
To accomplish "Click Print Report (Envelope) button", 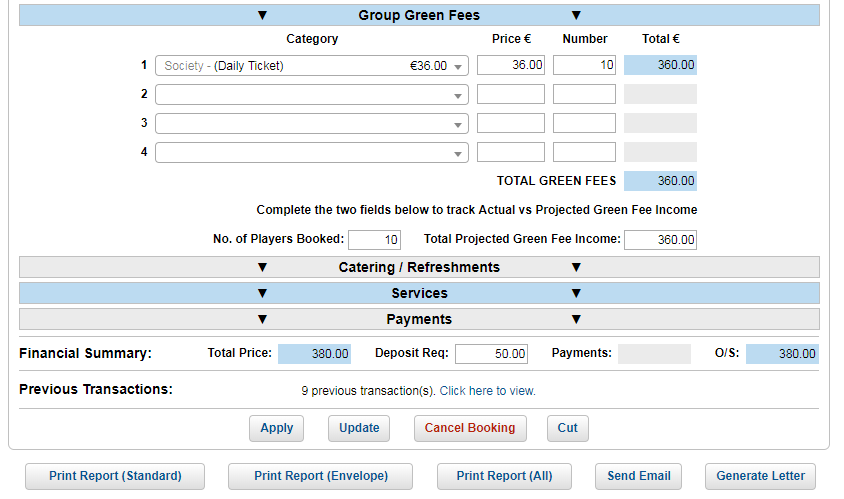I will (321, 476).
